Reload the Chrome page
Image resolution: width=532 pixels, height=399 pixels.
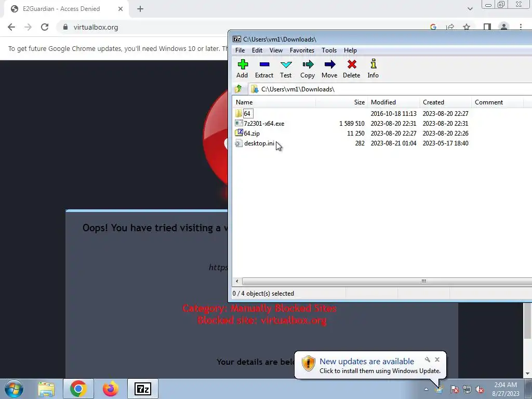(45, 27)
